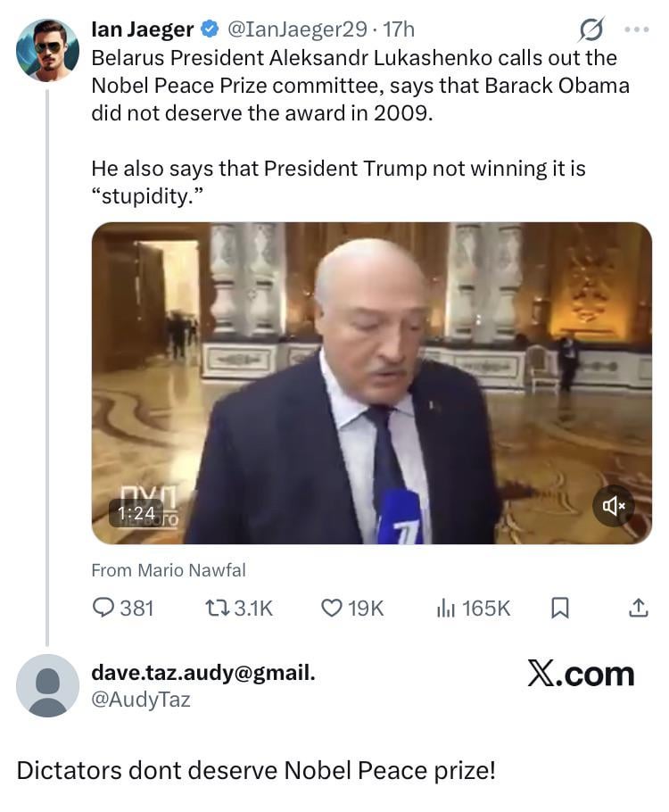Click the share upload icon
The width and height of the screenshot is (669, 812).
[x=638, y=608]
